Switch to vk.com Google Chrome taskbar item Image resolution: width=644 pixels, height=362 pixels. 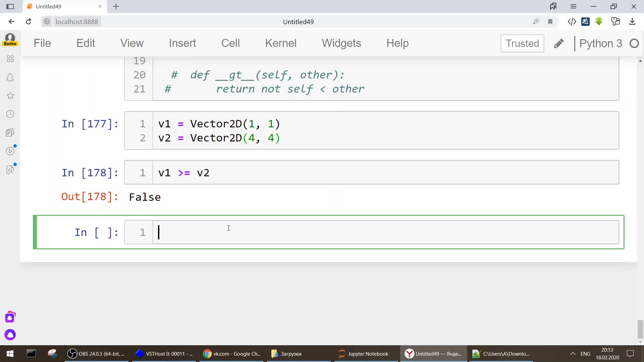(x=232, y=354)
